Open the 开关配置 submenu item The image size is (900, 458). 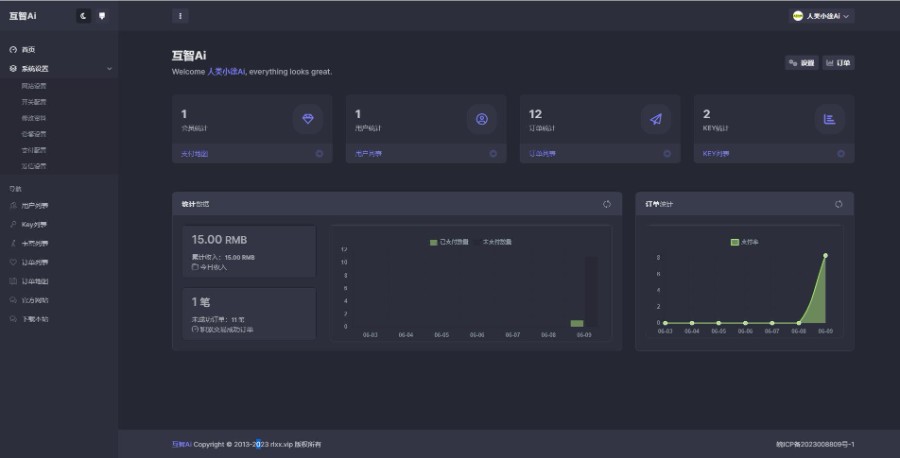34,102
